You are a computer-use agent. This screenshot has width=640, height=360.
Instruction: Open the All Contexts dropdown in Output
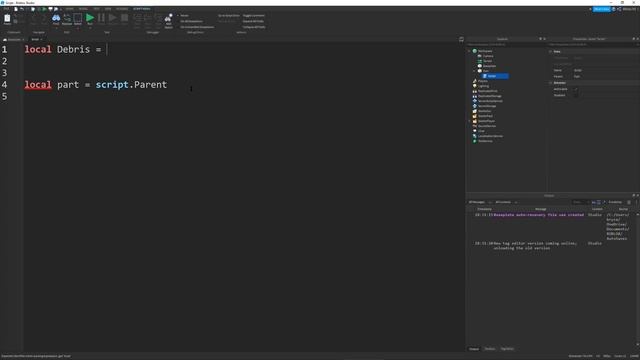[506, 202]
